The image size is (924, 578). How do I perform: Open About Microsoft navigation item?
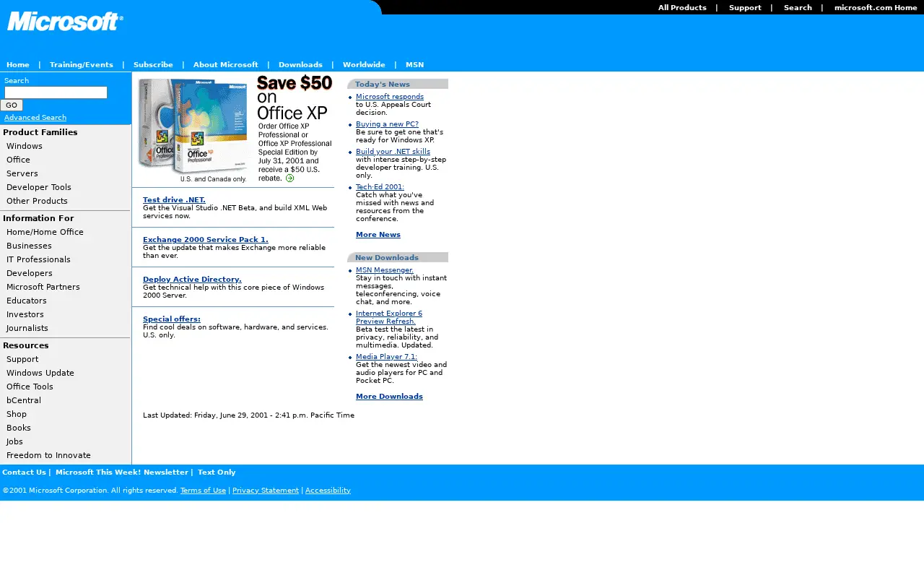pyautogui.click(x=225, y=65)
